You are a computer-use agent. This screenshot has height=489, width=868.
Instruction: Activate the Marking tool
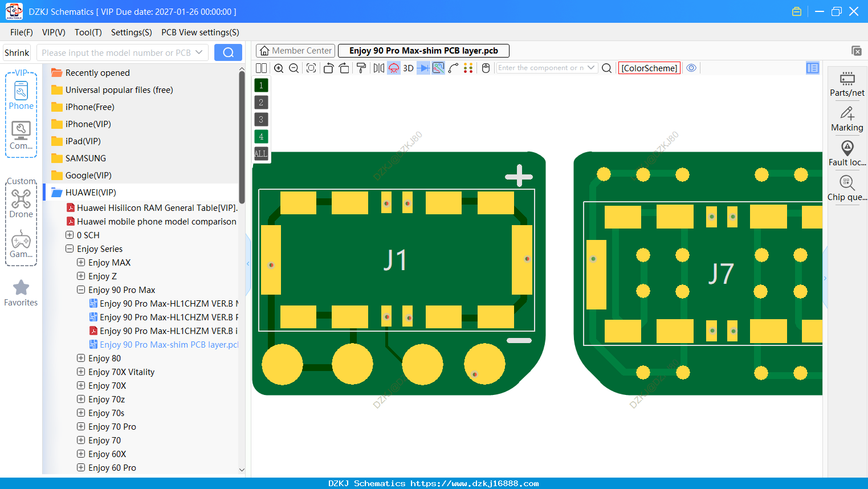click(x=847, y=119)
